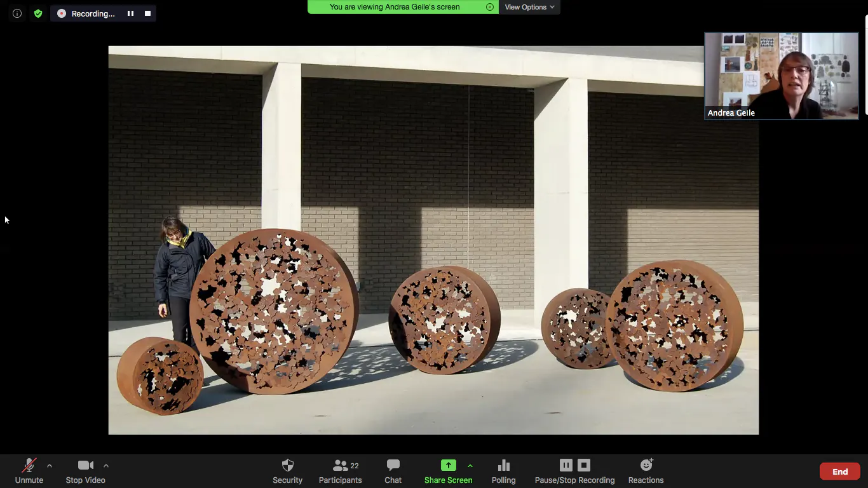Open the meeting information icon
The image size is (868, 488).
(17, 13)
